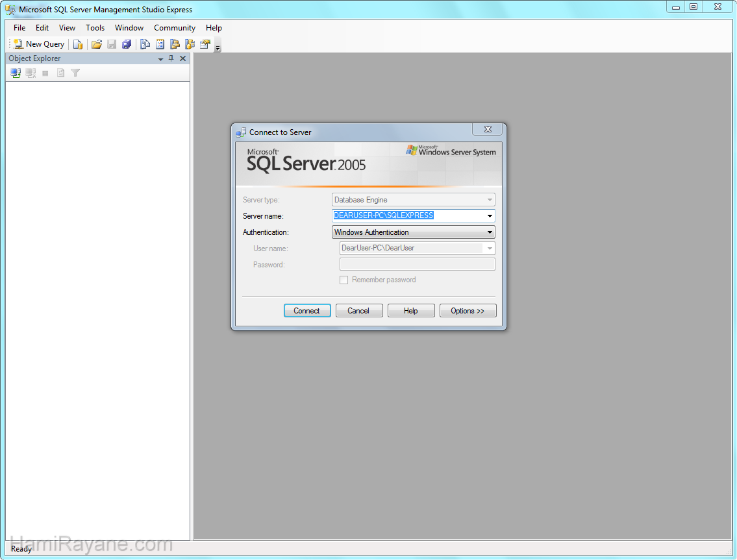
Task: Open the Tools menu
Action: click(x=95, y=28)
